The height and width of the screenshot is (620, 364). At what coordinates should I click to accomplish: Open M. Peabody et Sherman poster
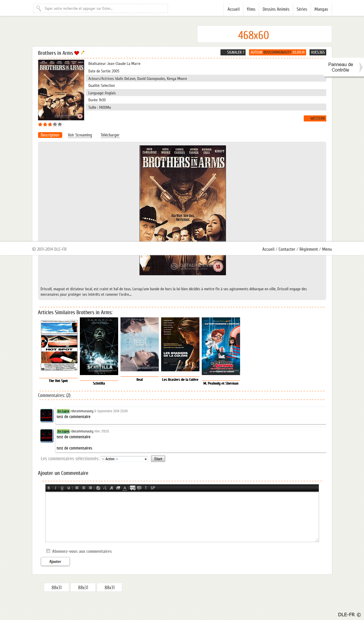[x=221, y=346]
